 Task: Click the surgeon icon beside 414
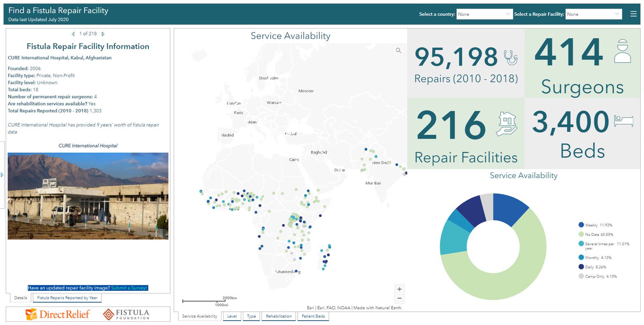click(x=622, y=51)
